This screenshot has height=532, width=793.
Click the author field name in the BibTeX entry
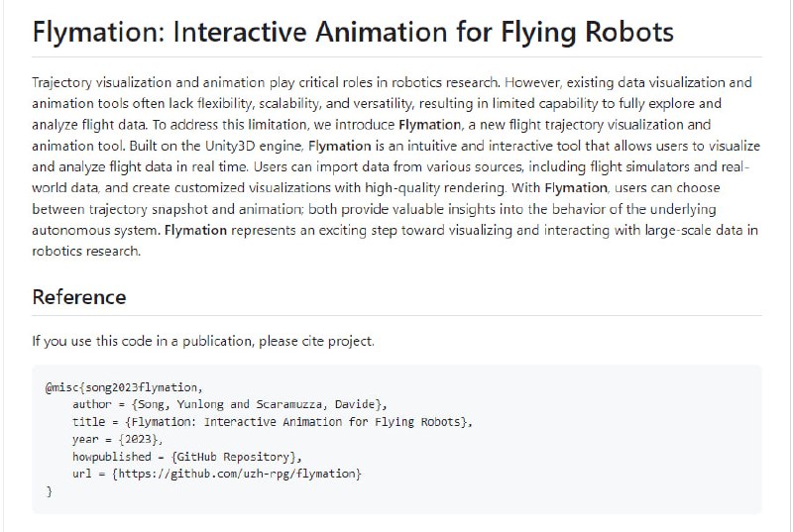[x=92, y=404]
